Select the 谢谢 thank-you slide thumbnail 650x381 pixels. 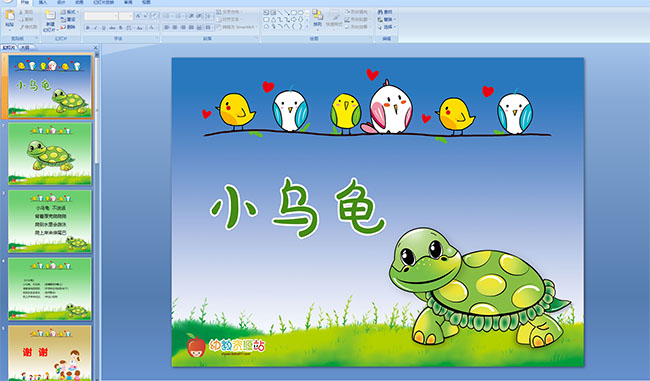(50, 353)
